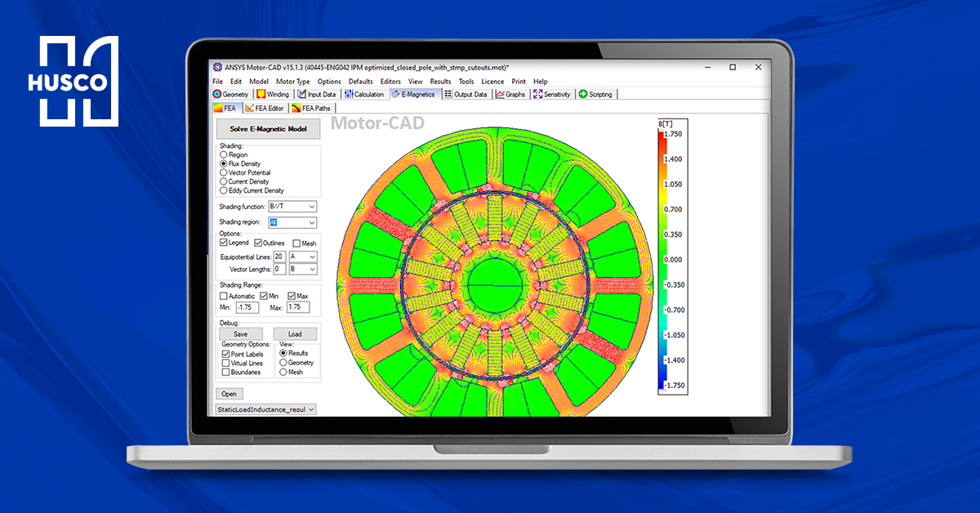Switch to the FEA Editor sub-tab icon
980x513 pixels.
pos(249,108)
